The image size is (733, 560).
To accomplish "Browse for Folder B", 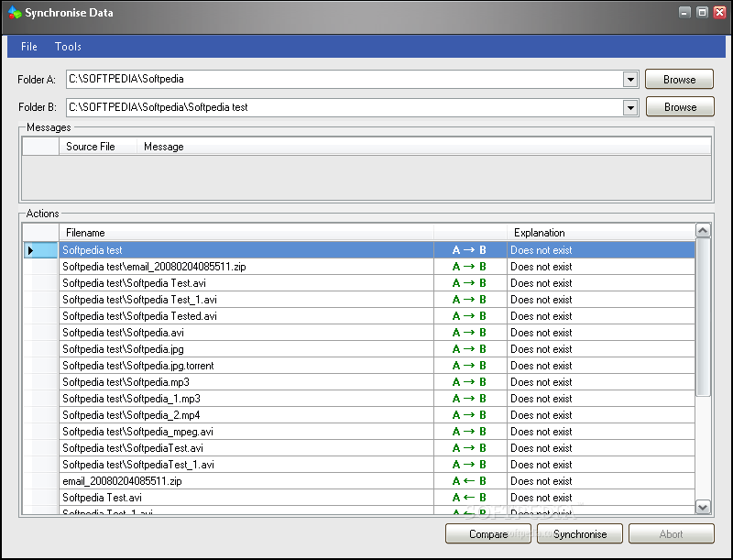I will (x=680, y=106).
